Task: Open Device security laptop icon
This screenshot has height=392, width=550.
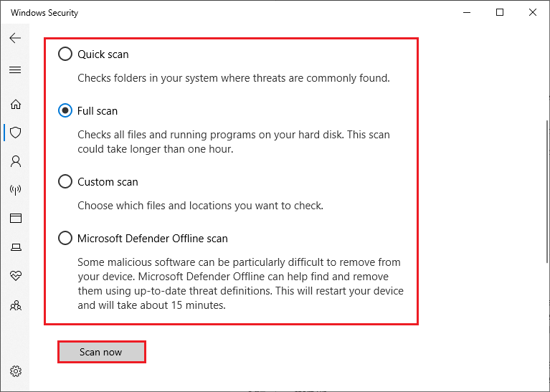Action: click(16, 247)
